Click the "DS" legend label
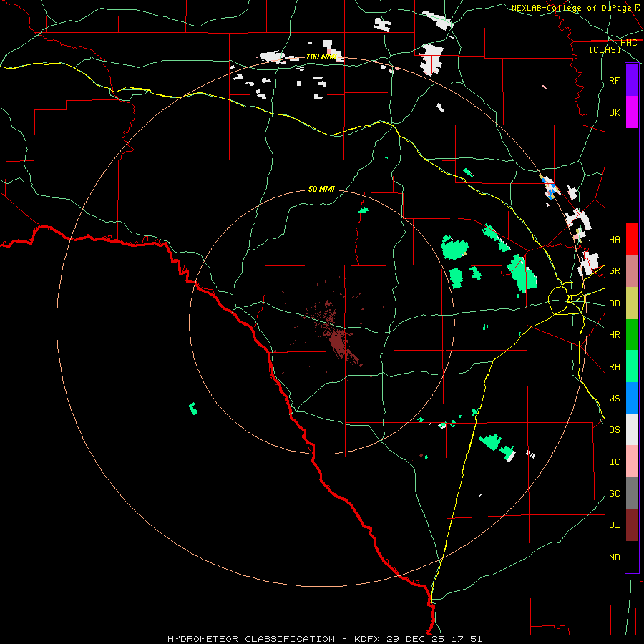This screenshot has height=644, width=644. point(614,430)
